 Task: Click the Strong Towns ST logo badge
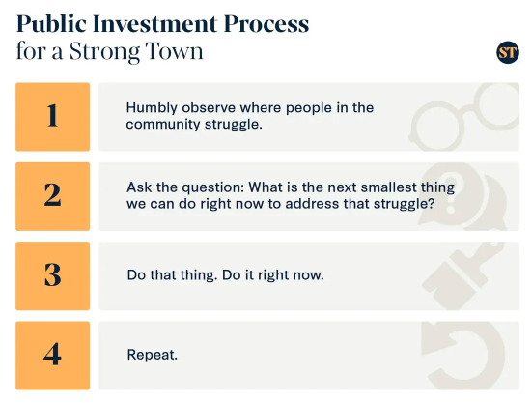pyautogui.click(x=508, y=52)
